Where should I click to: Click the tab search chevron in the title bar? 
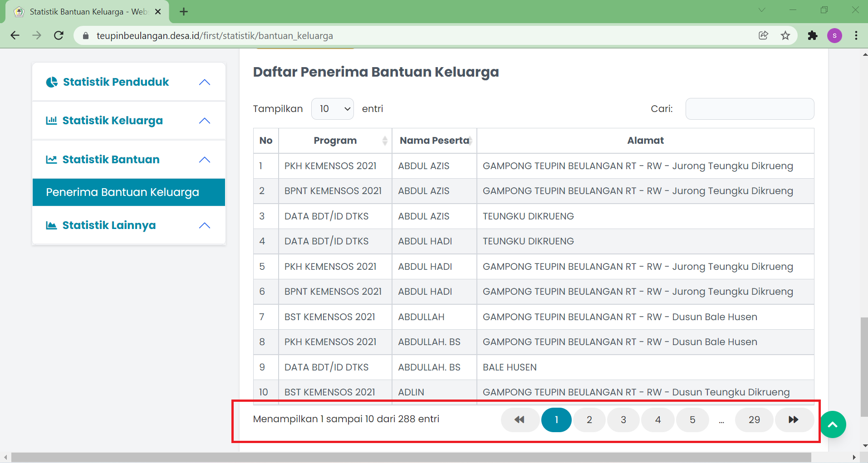pyautogui.click(x=762, y=10)
